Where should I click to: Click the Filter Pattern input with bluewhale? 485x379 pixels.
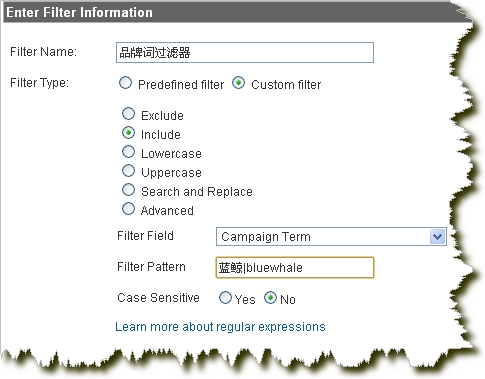[x=295, y=267]
